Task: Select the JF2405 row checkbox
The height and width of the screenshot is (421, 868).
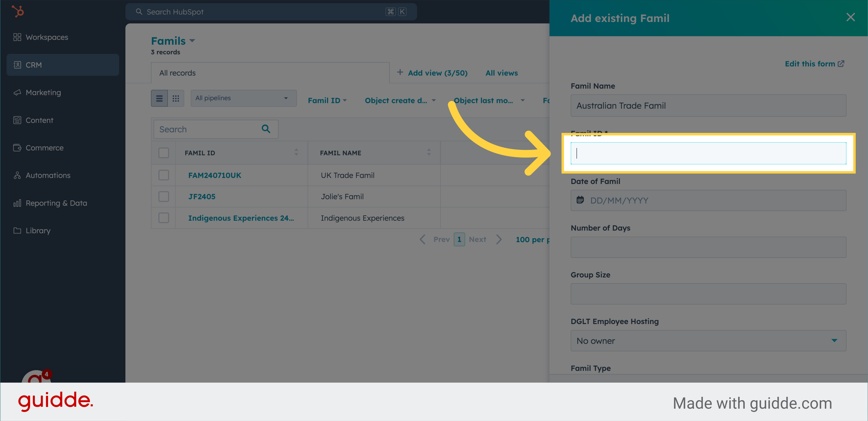Action: 164,196
